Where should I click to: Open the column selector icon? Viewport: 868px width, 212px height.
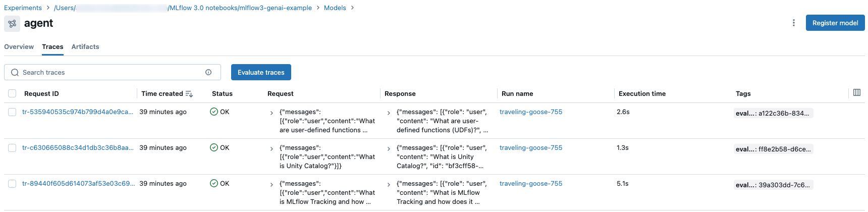[857, 92]
